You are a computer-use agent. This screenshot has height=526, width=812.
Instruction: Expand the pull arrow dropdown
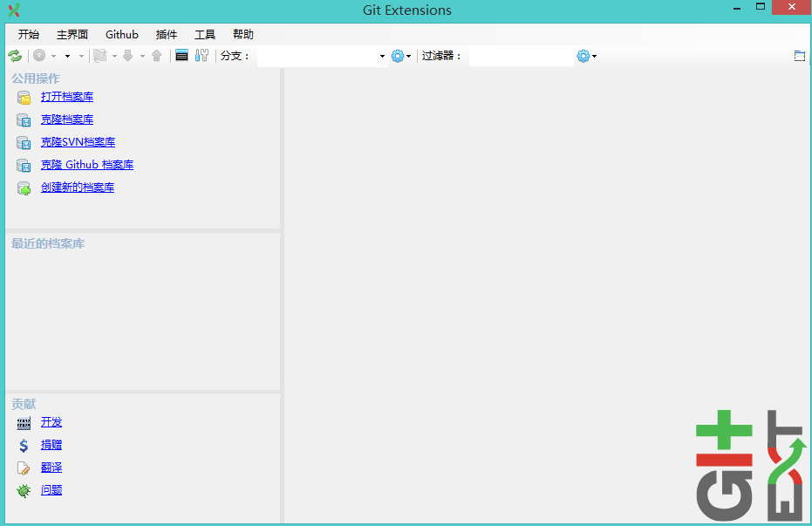click(142, 56)
